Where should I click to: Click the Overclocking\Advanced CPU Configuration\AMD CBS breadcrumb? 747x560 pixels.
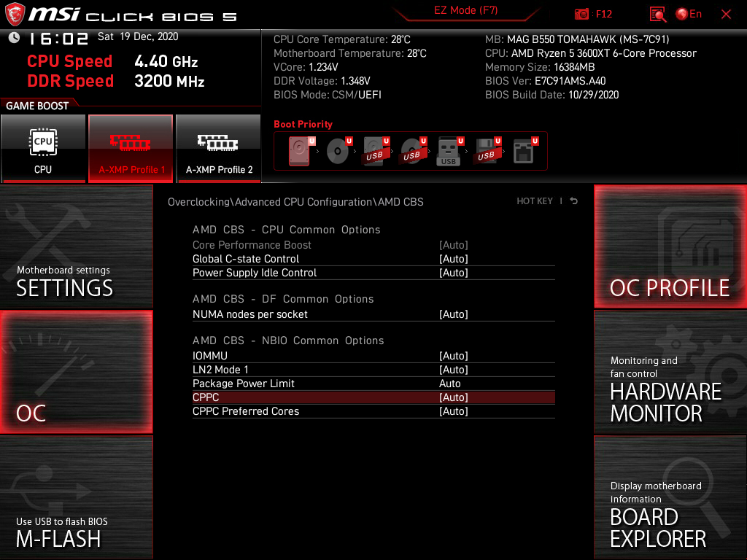pos(295,202)
